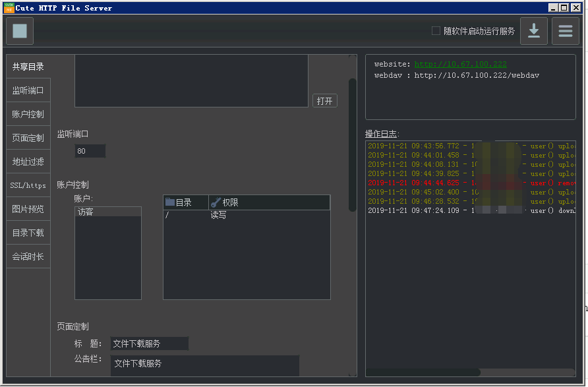Click the square stop-service icon
Image resolution: width=588 pixels, height=387 pixels.
19,31
